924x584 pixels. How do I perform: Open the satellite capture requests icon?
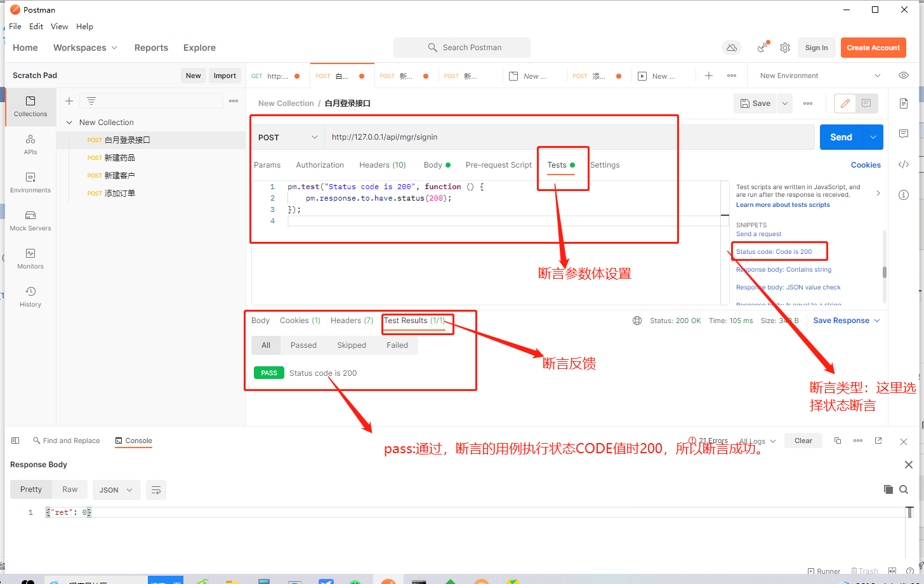pyautogui.click(x=763, y=48)
